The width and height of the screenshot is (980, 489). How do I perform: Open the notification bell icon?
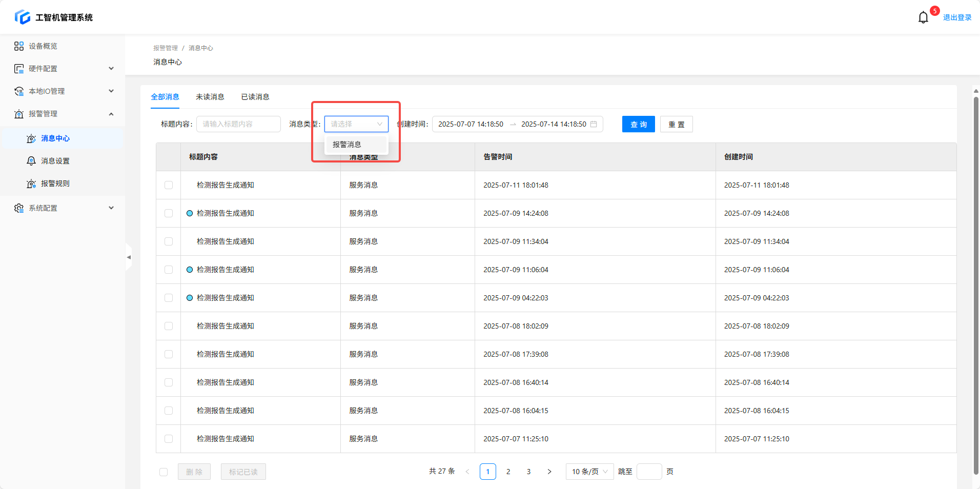923,17
